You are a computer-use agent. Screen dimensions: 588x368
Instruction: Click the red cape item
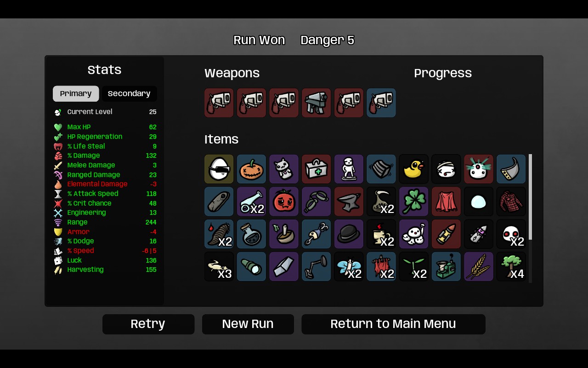[x=446, y=201]
